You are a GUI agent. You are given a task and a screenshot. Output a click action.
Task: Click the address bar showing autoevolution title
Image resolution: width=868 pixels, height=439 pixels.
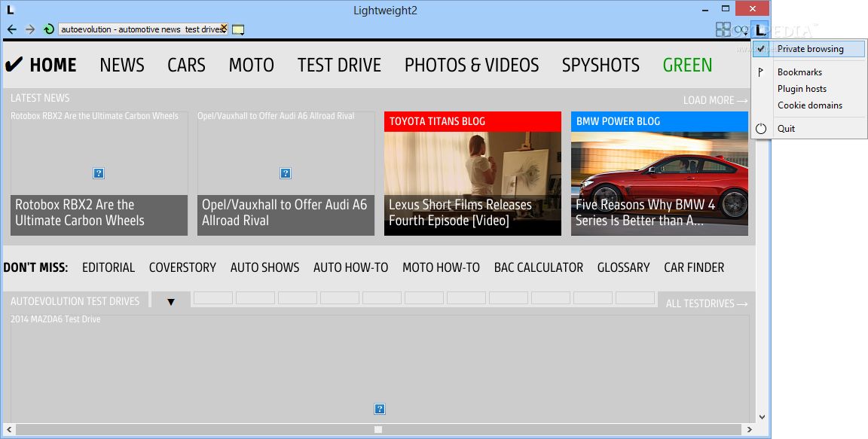coord(143,29)
